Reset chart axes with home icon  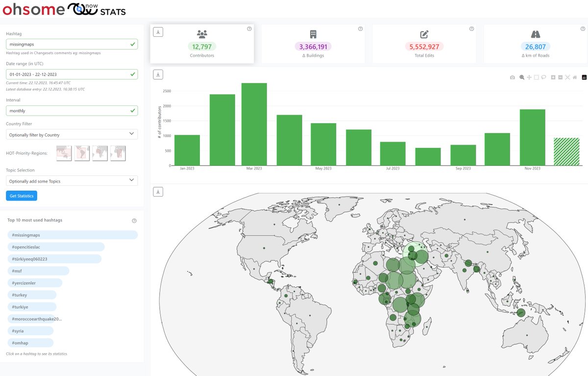(575, 77)
